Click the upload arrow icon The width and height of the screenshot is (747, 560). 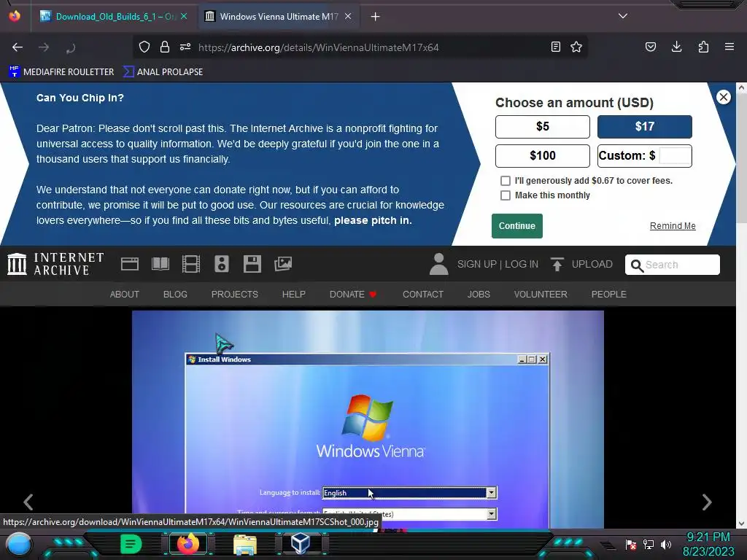(557, 264)
